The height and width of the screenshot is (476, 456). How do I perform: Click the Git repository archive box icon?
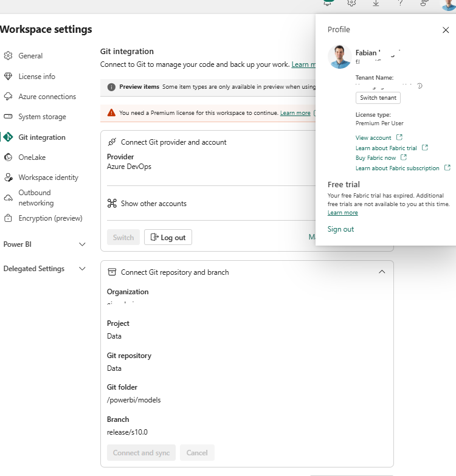pos(112,272)
